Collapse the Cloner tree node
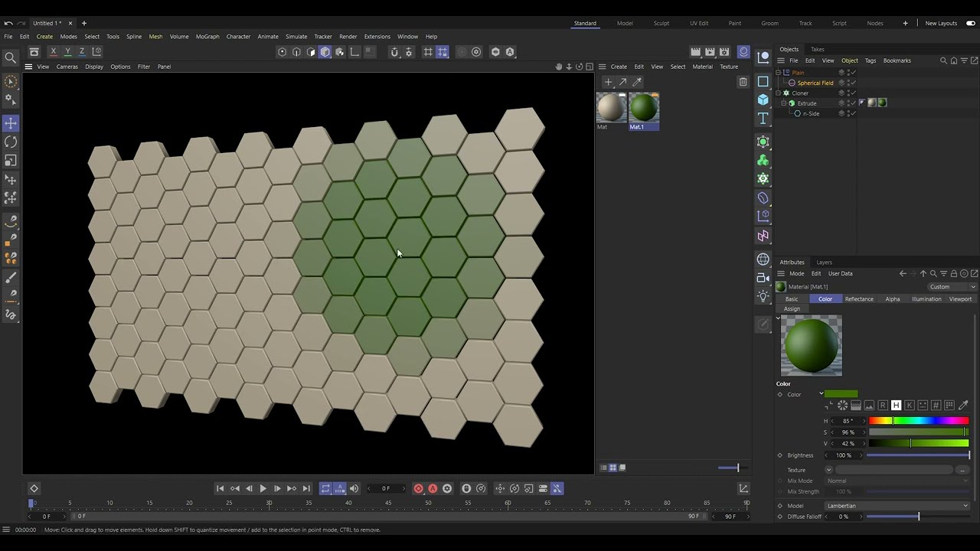This screenshot has width=980, height=551. [778, 93]
